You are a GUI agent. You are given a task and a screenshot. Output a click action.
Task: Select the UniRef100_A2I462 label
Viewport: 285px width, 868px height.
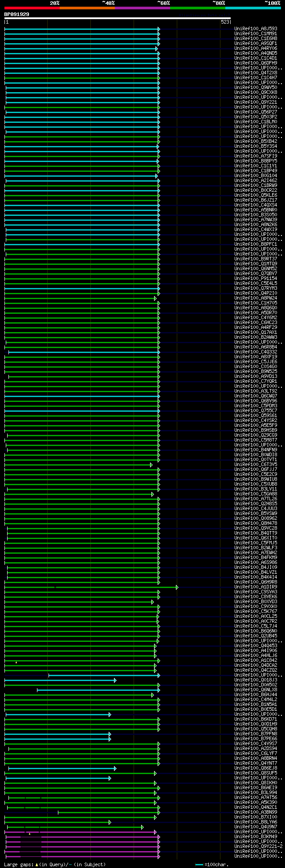pos(256,181)
